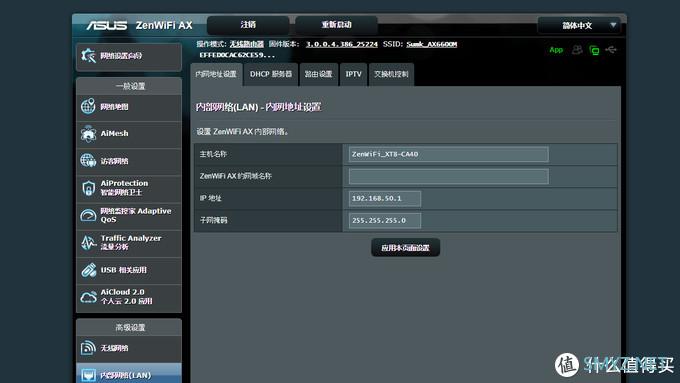Click the USB status icon in header

(x=611, y=50)
